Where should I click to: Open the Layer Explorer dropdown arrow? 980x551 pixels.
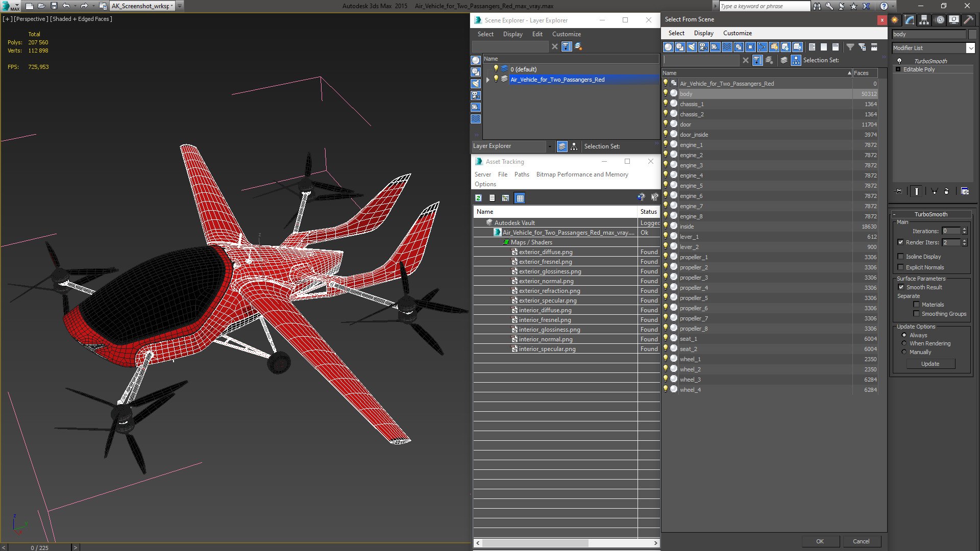pyautogui.click(x=550, y=146)
